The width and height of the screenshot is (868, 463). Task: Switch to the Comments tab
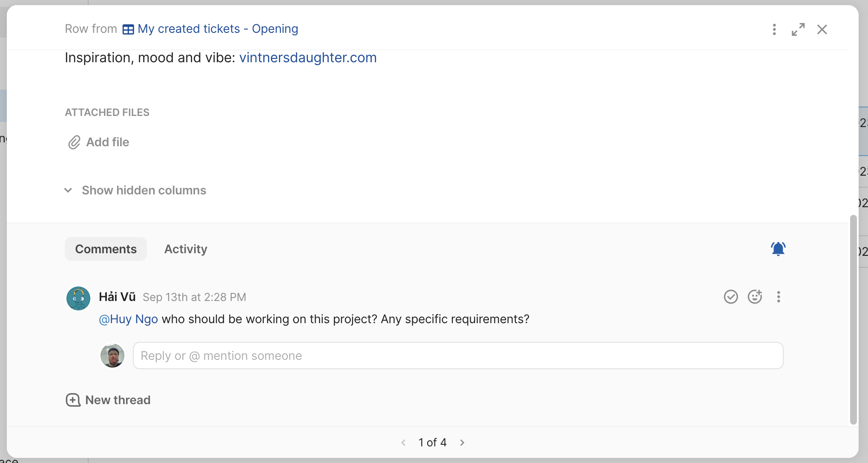106,249
